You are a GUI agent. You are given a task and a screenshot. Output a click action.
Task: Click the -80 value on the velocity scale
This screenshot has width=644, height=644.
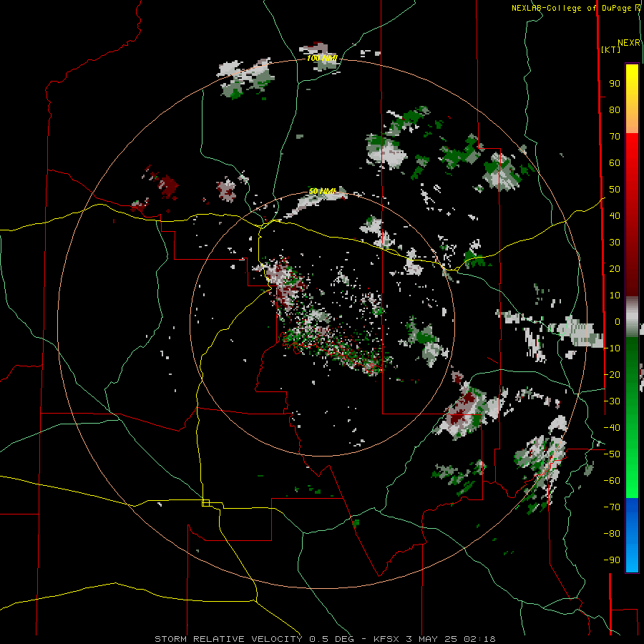(x=612, y=534)
